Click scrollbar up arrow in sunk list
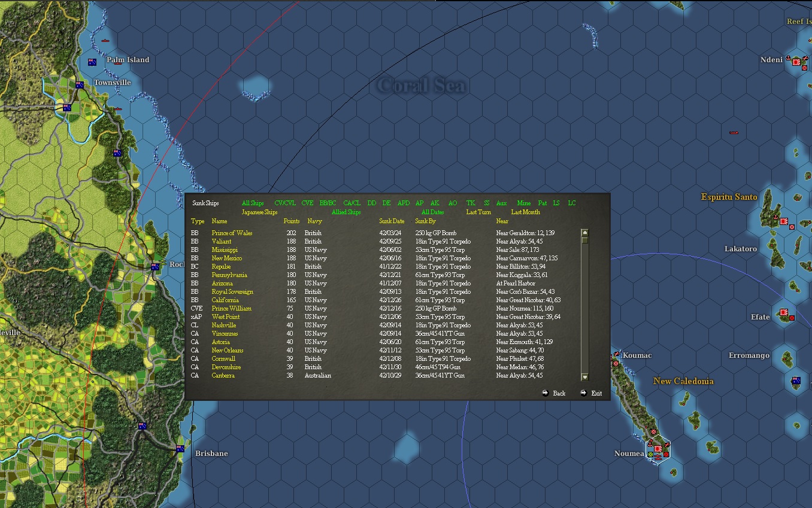Screen dimensions: 812x508 [585, 233]
